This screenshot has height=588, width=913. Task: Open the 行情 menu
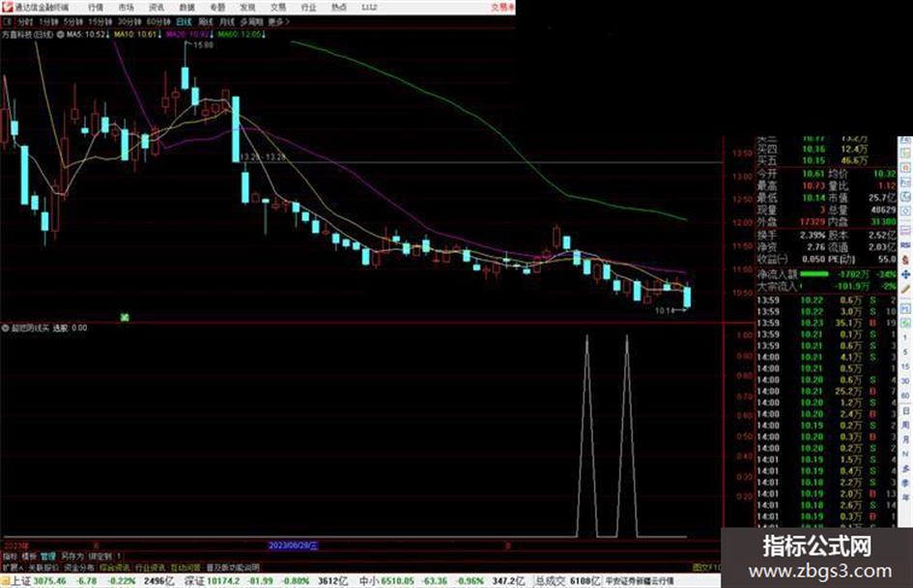(x=96, y=7)
